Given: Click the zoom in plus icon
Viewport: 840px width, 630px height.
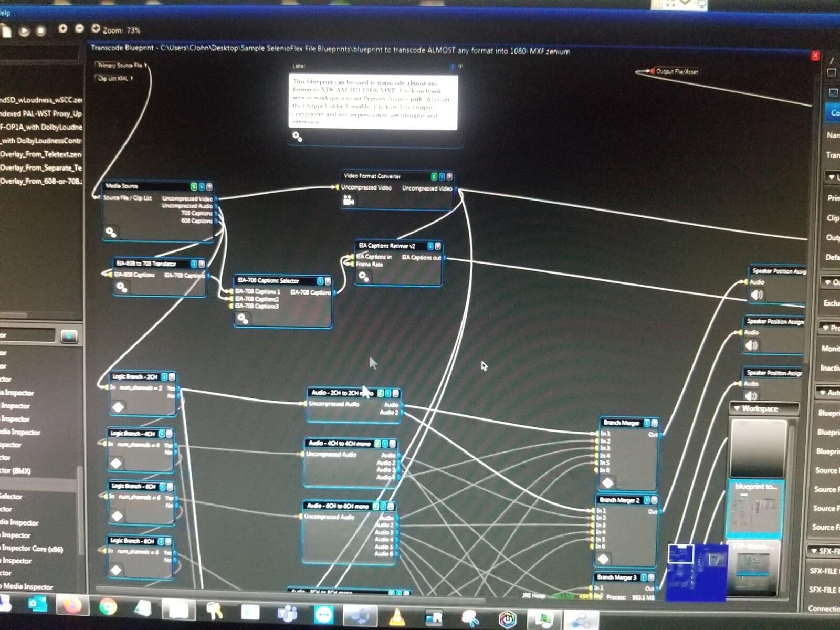Looking at the screenshot, I should 62,28.
